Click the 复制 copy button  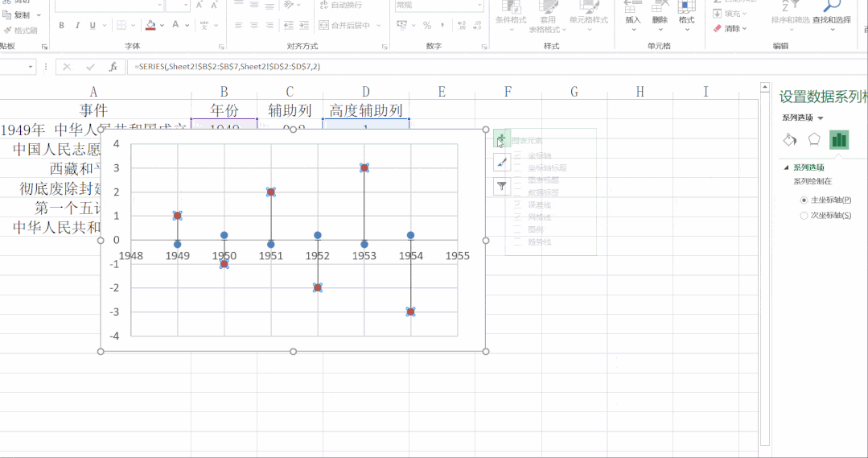(18, 15)
